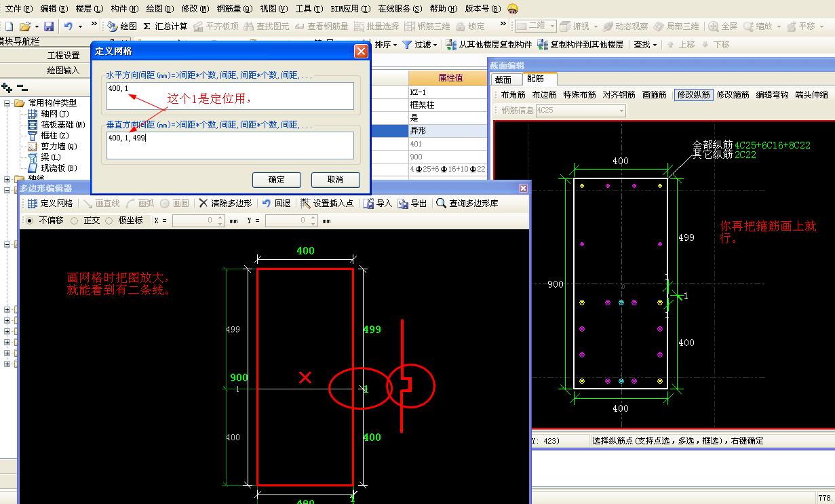The image size is (835, 504).
Task: Click the horizontal spacing input field
Action: [x=230, y=96]
